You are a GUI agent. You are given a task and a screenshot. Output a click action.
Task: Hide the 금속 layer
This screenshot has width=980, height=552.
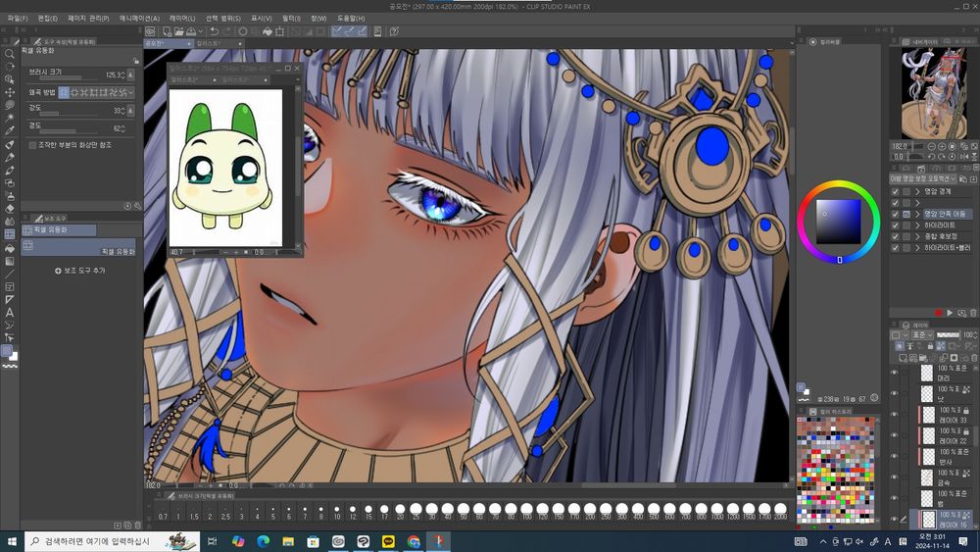pos(895,477)
